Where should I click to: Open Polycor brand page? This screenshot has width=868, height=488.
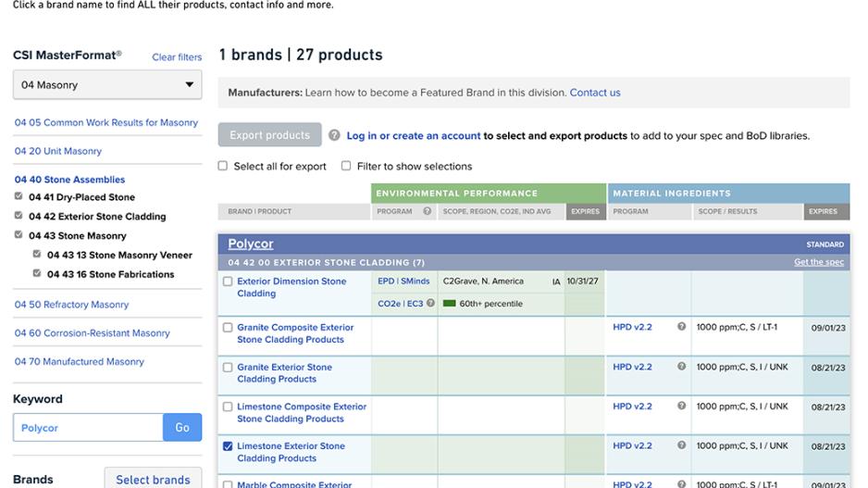tap(251, 244)
